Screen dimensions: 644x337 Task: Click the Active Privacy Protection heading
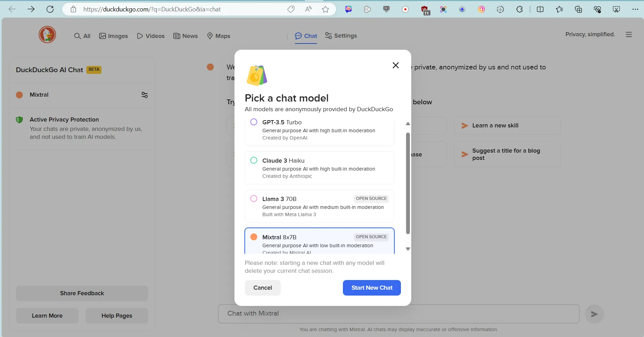[64, 119]
